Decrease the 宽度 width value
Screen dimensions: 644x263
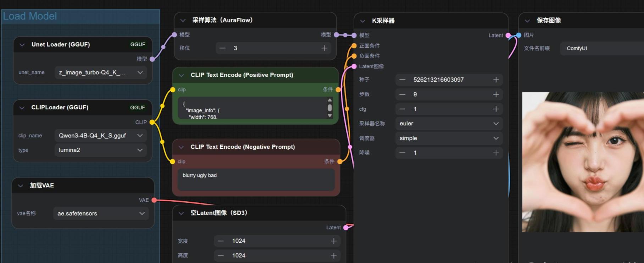pos(221,241)
